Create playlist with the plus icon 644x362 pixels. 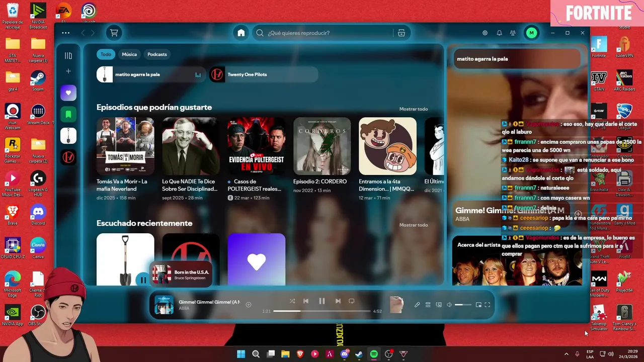68,71
